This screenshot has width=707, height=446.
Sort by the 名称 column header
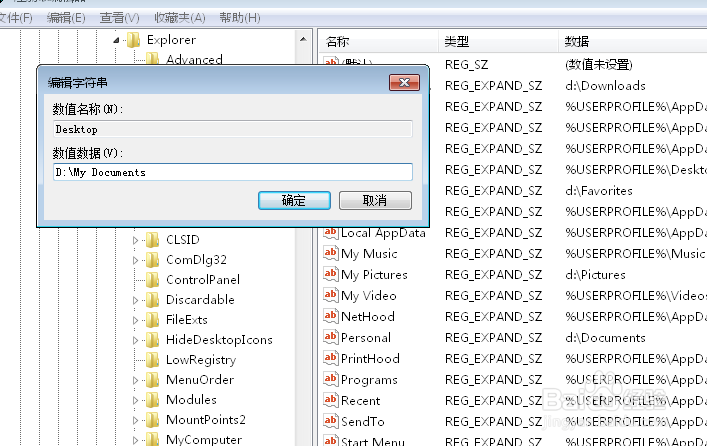[378, 41]
